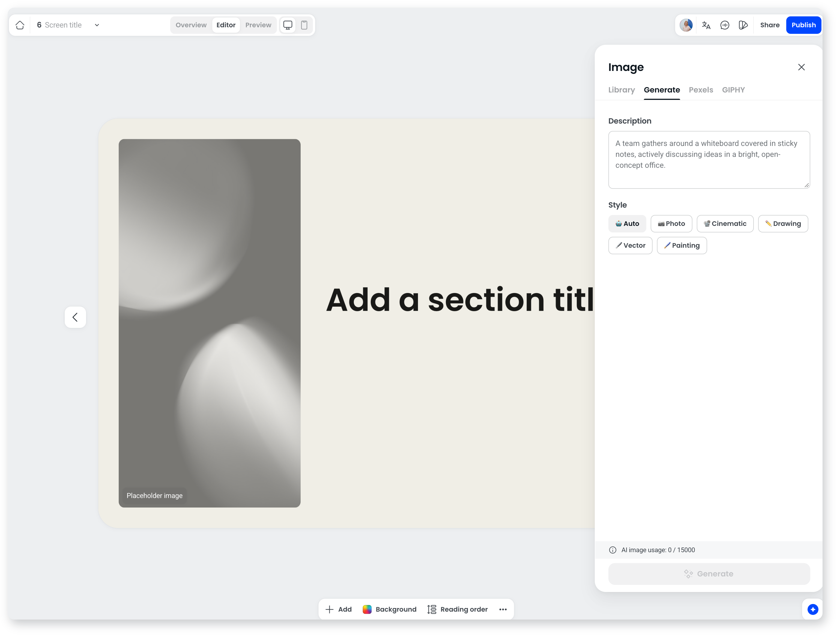Select the Cinematic style
The width and height of the screenshot is (840, 637).
click(x=725, y=224)
